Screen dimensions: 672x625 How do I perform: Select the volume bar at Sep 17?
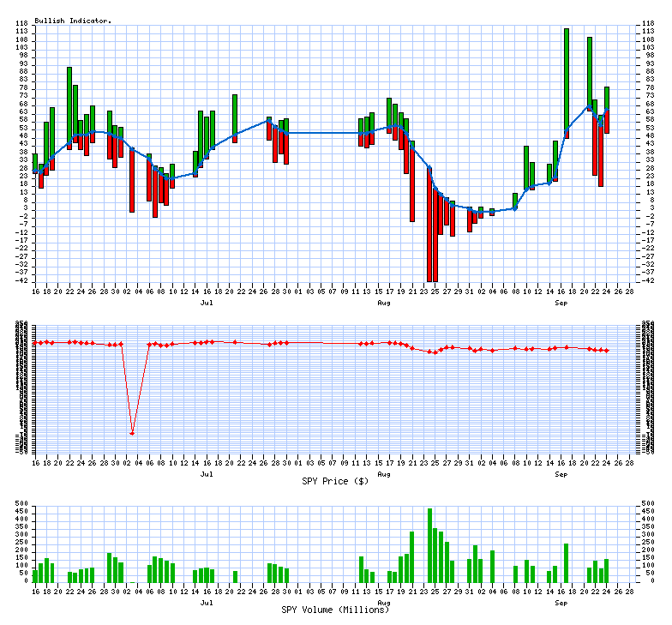(567, 562)
